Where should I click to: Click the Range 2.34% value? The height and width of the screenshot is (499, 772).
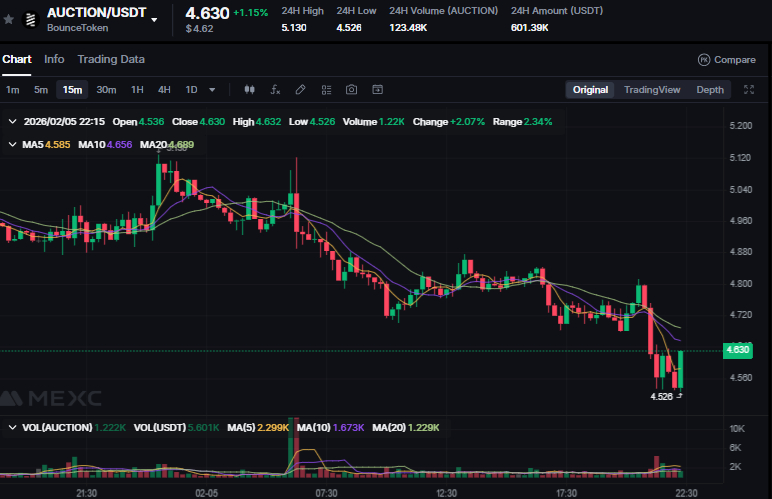pyautogui.click(x=538, y=122)
